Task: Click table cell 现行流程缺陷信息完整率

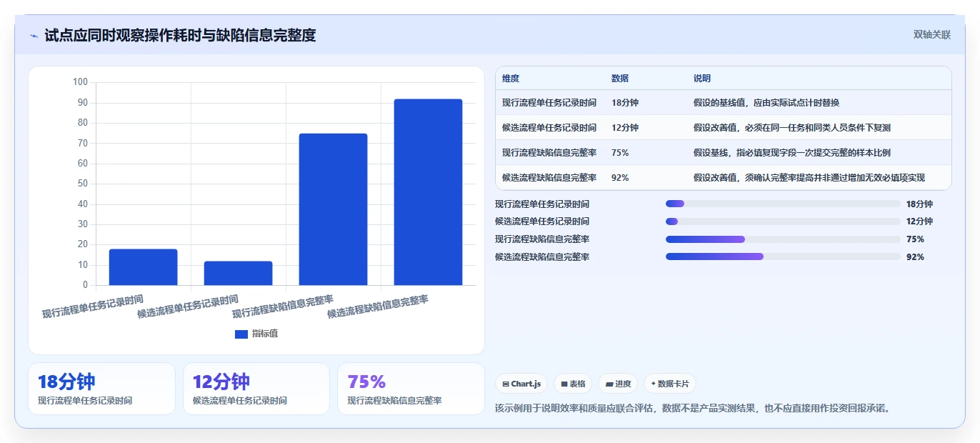Action: (x=549, y=153)
